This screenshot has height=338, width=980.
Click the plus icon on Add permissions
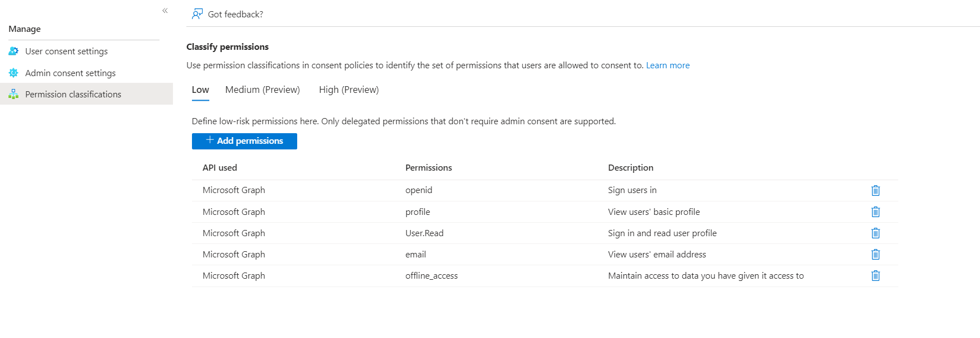[209, 141]
